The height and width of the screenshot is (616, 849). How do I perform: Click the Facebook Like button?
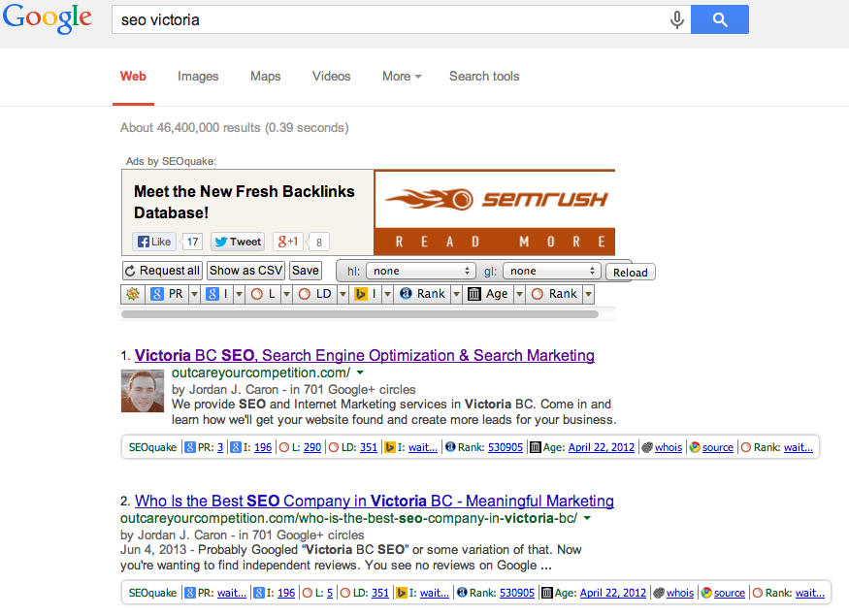(154, 242)
